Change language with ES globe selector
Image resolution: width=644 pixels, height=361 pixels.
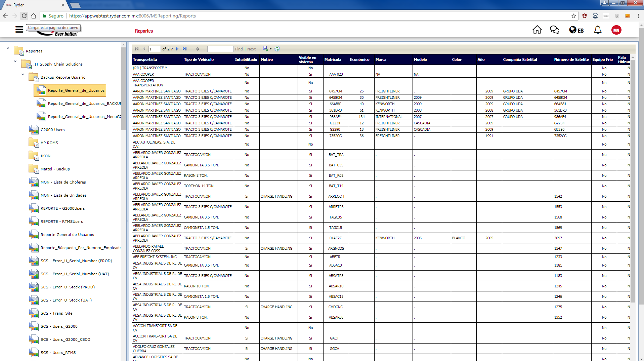(576, 30)
